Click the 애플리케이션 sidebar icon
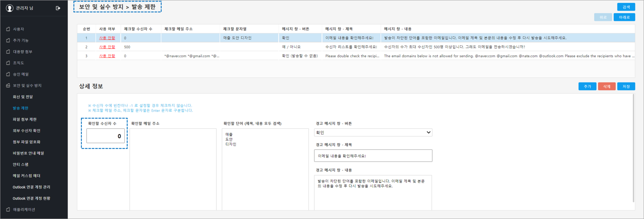Viewport: 644px width, 219px height. pos(8,210)
